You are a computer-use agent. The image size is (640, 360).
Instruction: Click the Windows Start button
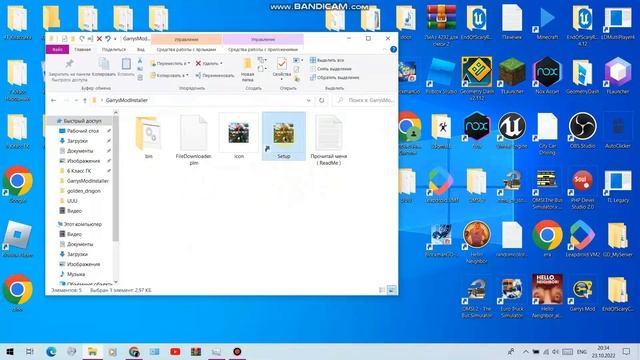10,351
